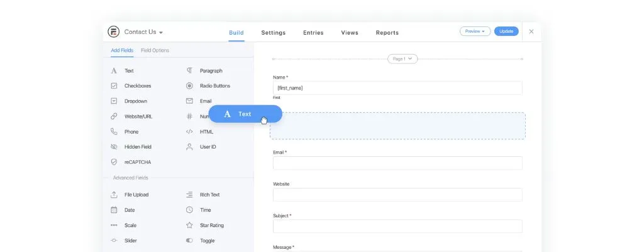The height and width of the screenshot is (252, 644).
Task: Click into the Email input field
Action: tap(397, 163)
